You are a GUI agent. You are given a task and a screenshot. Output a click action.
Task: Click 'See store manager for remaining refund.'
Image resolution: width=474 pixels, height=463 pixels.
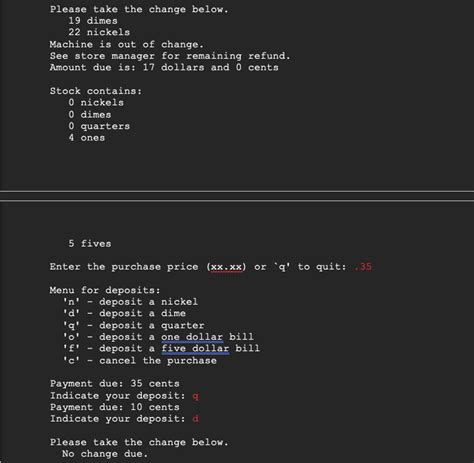pyautogui.click(x=170, y=56)
